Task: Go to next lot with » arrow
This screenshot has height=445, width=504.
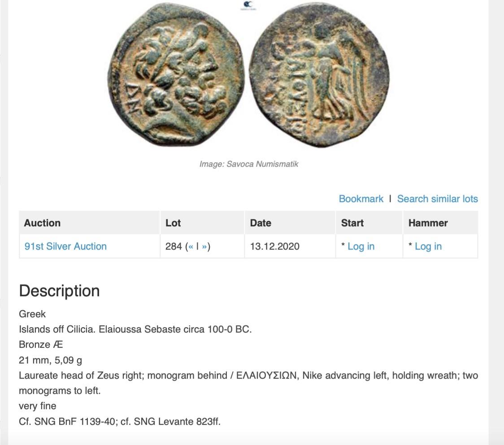Action: click(204, 246)
